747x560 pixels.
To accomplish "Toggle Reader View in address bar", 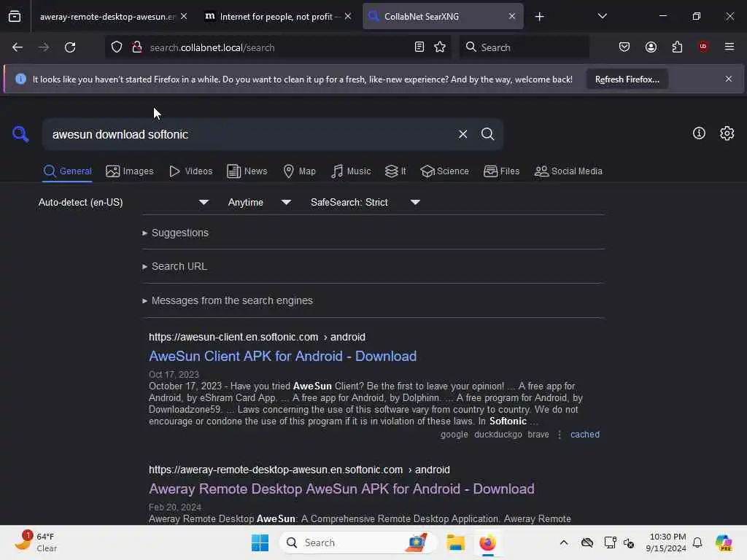I will click(x=419, y=47).
